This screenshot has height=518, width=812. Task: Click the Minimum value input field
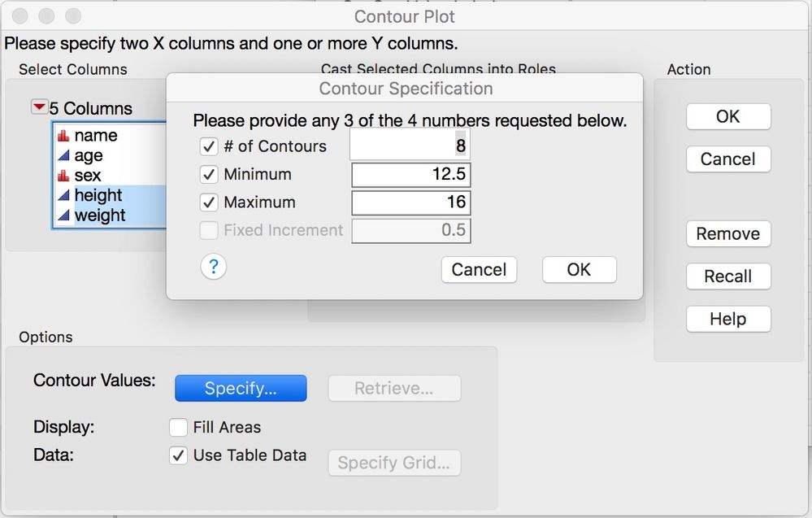click(x=411, y=175)
